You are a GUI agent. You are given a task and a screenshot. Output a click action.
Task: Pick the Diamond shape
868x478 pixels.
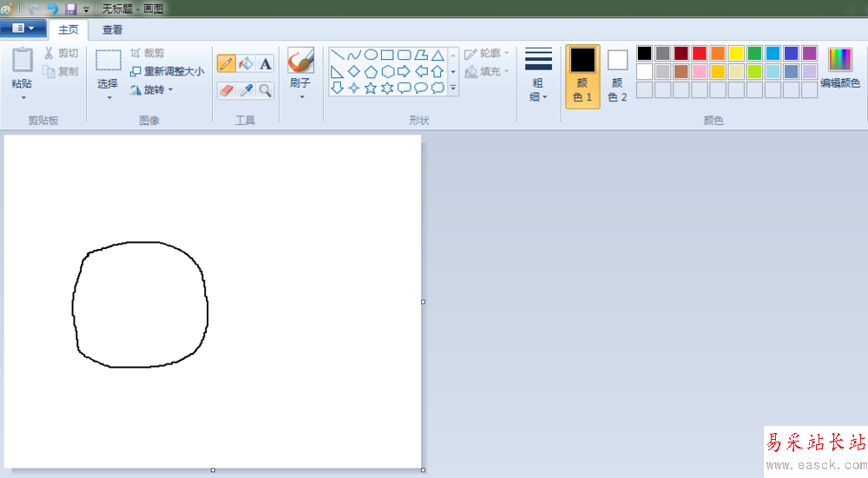pyautogui.click(x=354, y=71)
